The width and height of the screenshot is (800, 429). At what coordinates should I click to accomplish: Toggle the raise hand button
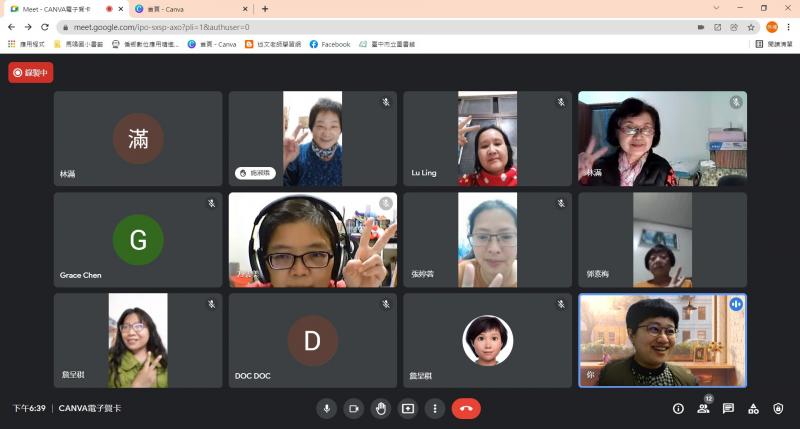(380, 408)
